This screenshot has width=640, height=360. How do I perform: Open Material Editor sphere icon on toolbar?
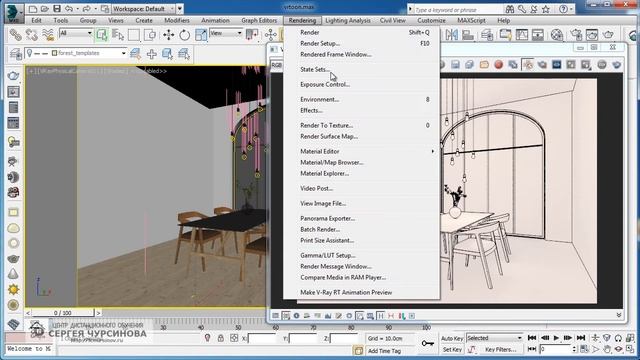[557, 35]
